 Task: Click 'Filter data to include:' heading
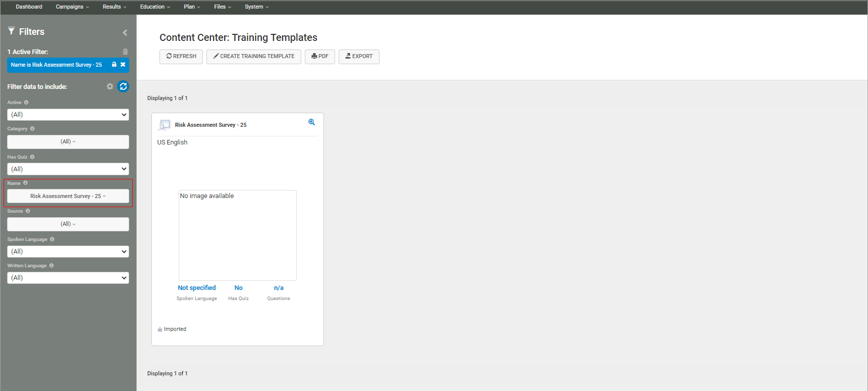[37, 87]
